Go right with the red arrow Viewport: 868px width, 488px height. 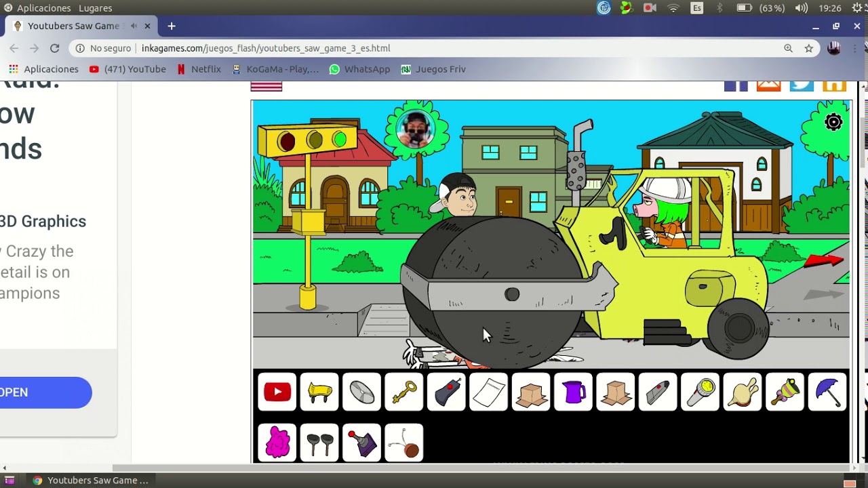pyautogui.click(x=823, y=261)
